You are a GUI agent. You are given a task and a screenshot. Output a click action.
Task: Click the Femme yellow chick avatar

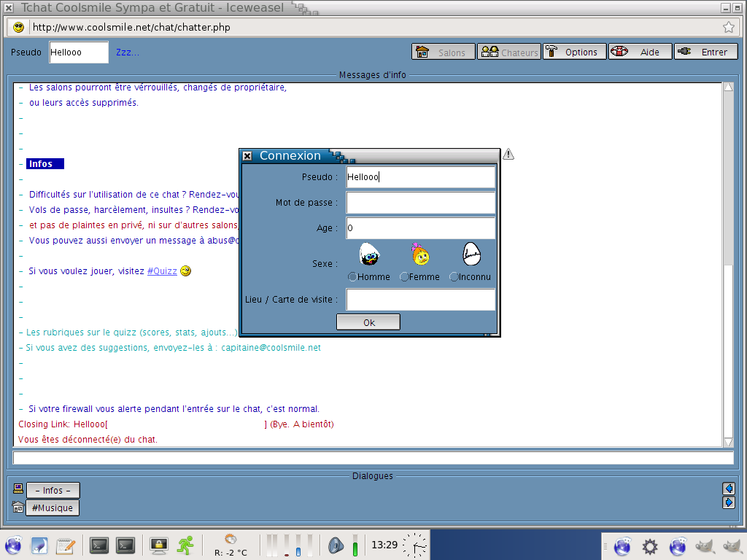[420, 254]
